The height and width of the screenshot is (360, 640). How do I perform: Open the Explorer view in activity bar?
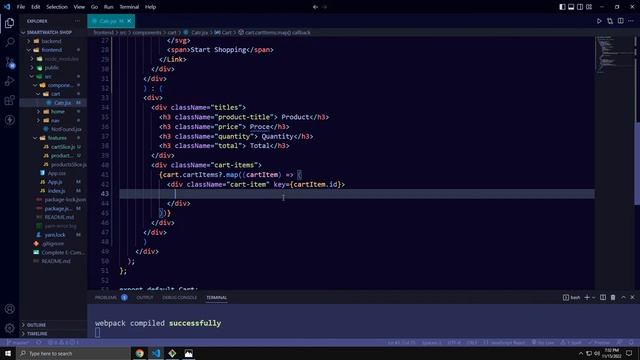pos(9,23)
